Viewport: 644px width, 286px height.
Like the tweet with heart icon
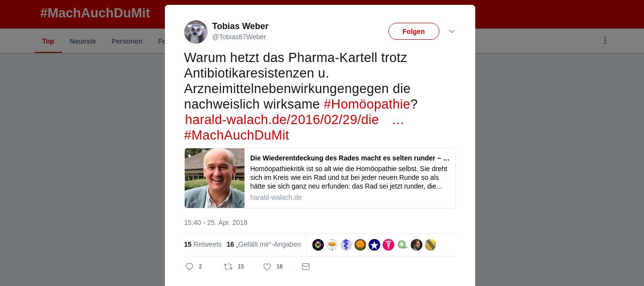(x=267, y=267)
